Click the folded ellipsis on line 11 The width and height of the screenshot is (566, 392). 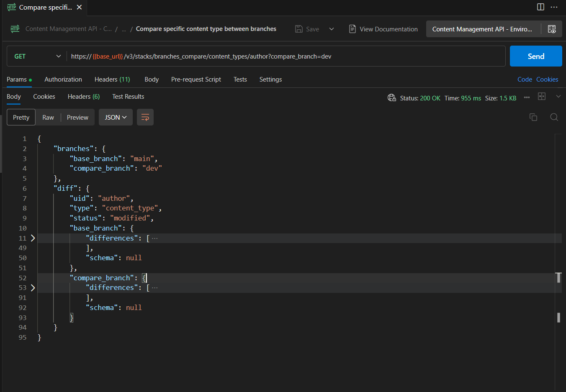(x=155, y=238)
